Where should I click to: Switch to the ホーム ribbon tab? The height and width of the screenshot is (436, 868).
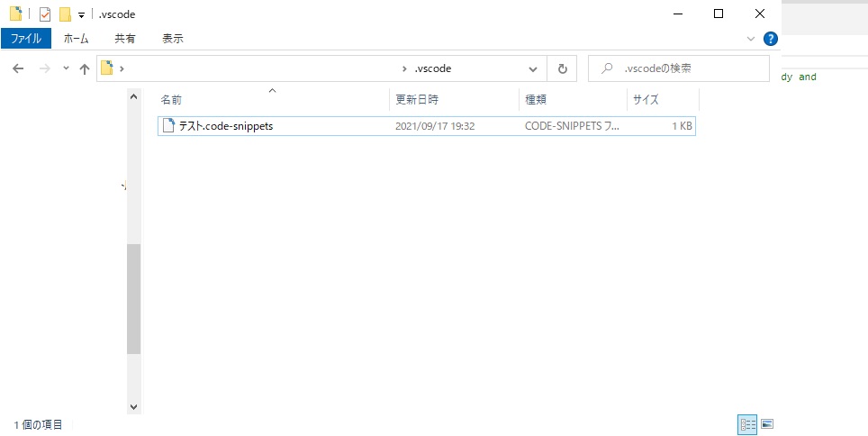(77, 38)
